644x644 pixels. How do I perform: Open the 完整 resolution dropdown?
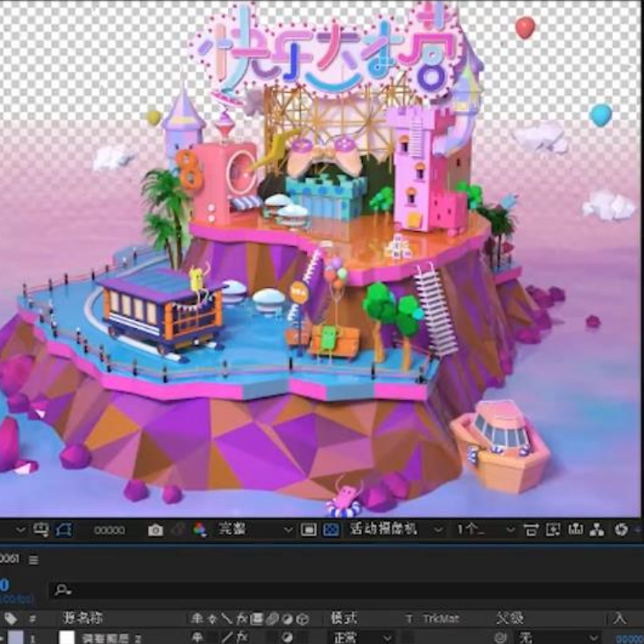(254, 529)
